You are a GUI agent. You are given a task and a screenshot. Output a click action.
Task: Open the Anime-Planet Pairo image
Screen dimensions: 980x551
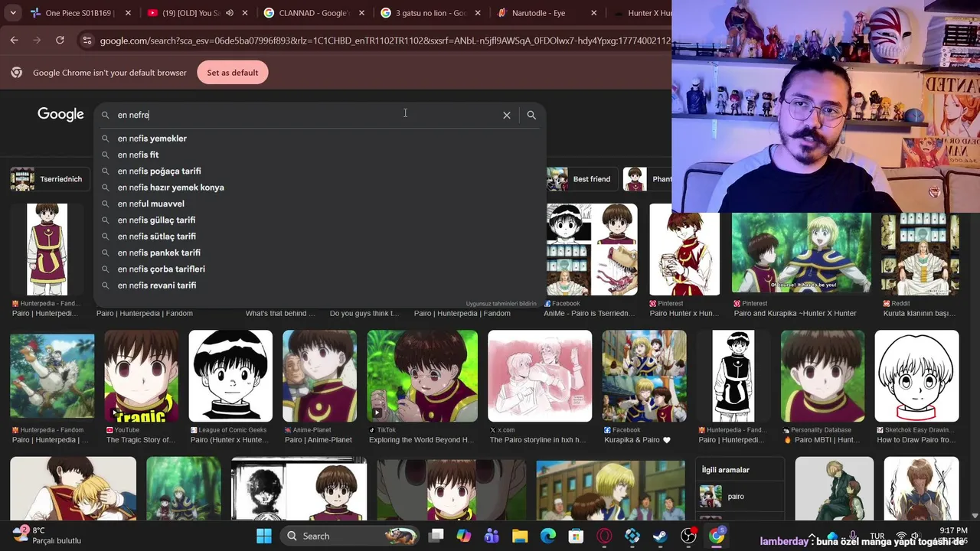tap(319, 376)
